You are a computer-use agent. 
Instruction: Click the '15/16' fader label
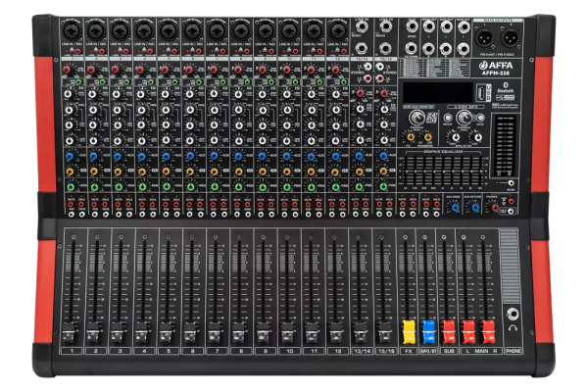pos(385,351)
